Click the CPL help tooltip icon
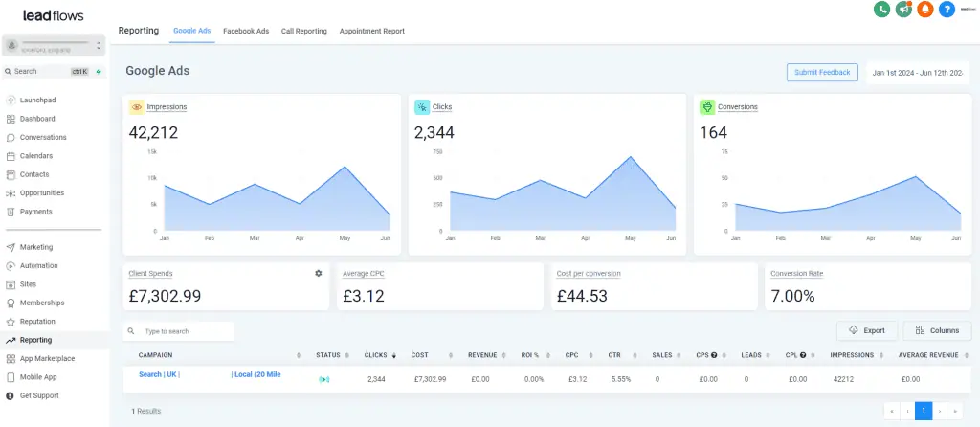 tap(803, 355)
